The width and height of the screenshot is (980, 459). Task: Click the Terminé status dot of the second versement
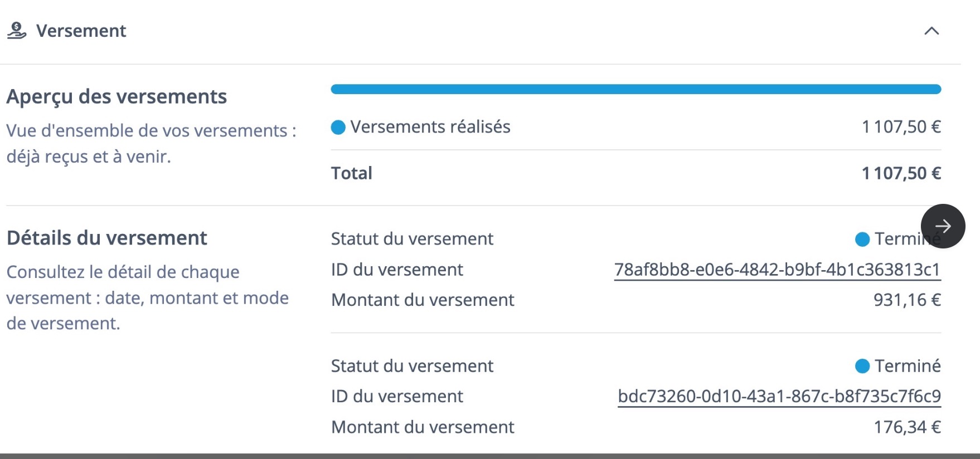tap(863, 366)
